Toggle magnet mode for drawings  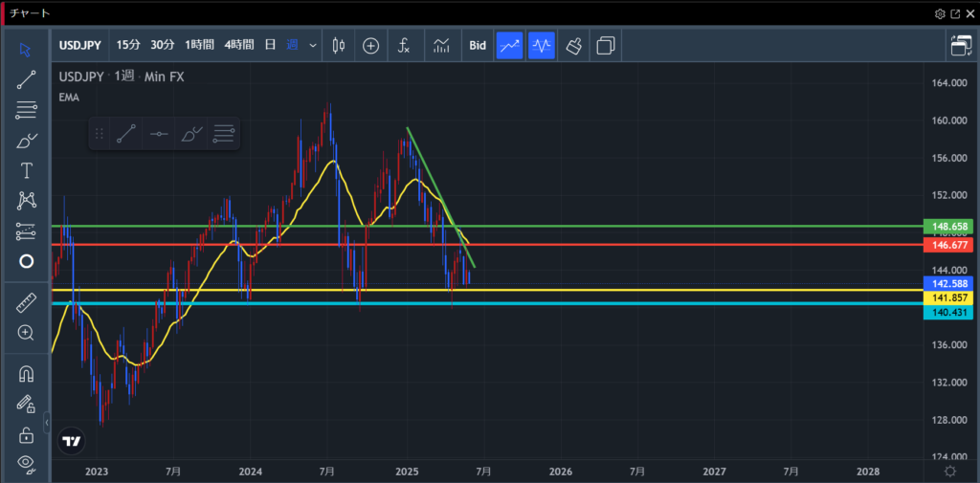[26, 374]
